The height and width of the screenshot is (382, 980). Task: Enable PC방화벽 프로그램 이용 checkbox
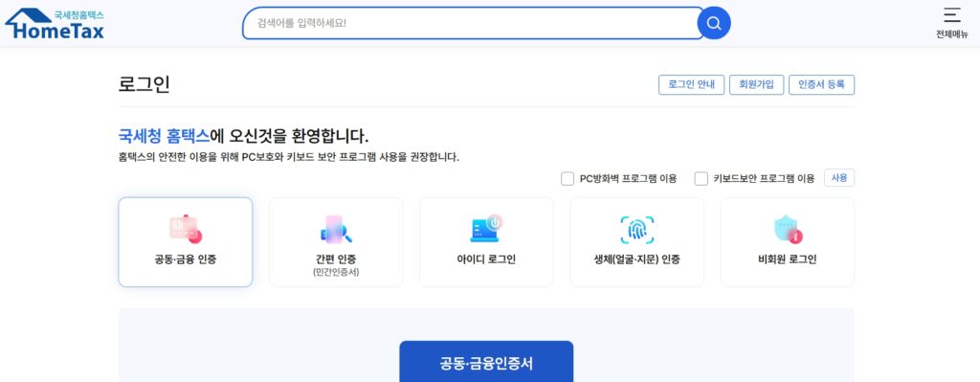tap(568, 179)
